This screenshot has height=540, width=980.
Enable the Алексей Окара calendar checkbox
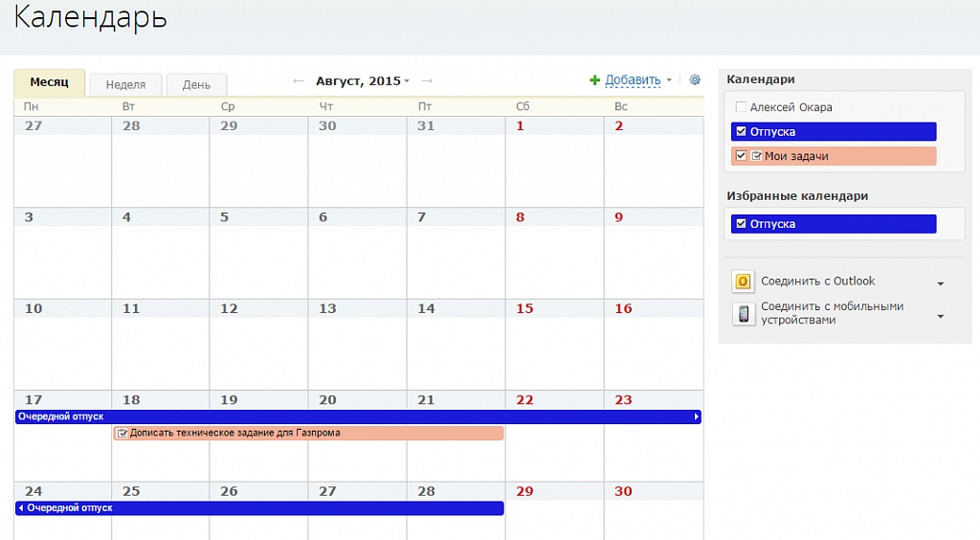coord(740,107)
